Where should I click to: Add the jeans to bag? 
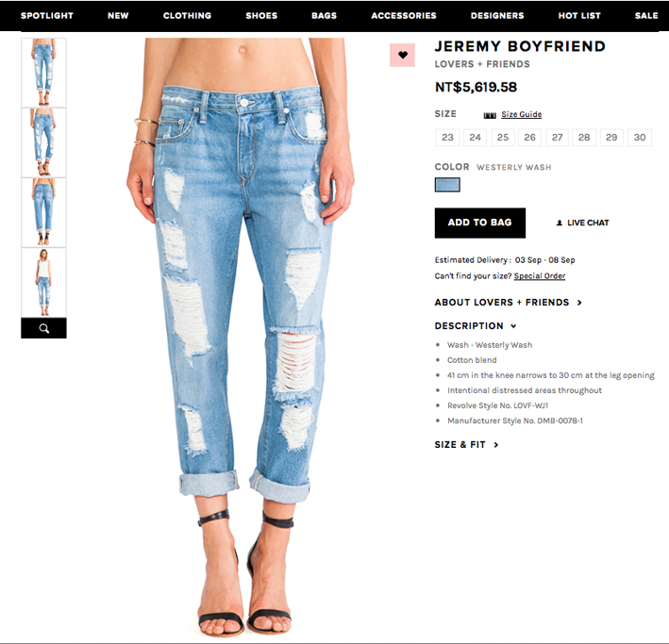480,223
